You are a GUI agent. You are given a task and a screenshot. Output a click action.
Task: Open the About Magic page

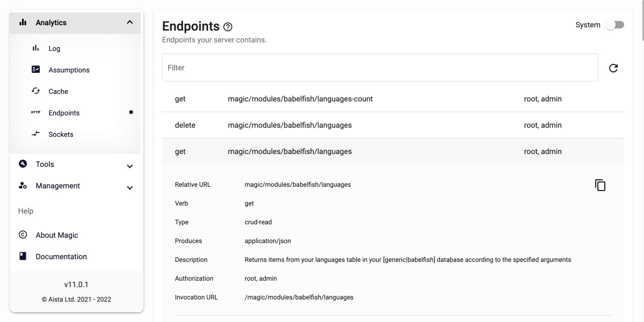click(x=56, y=235)
